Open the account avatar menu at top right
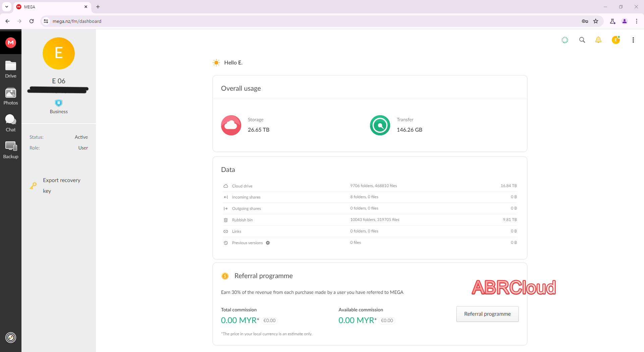This screenshot has height=352, width=644. click(615, 40)
